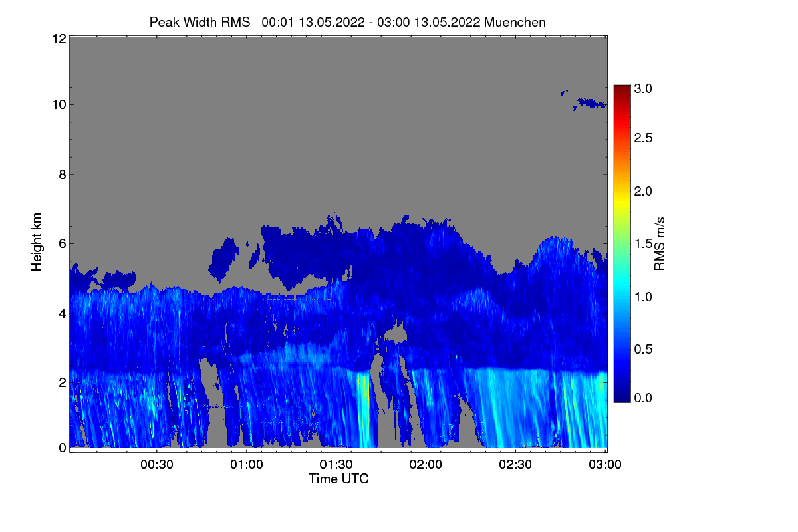
Task: Click the 'Time UTC' axis label
Action: click(x=338, y=479)
